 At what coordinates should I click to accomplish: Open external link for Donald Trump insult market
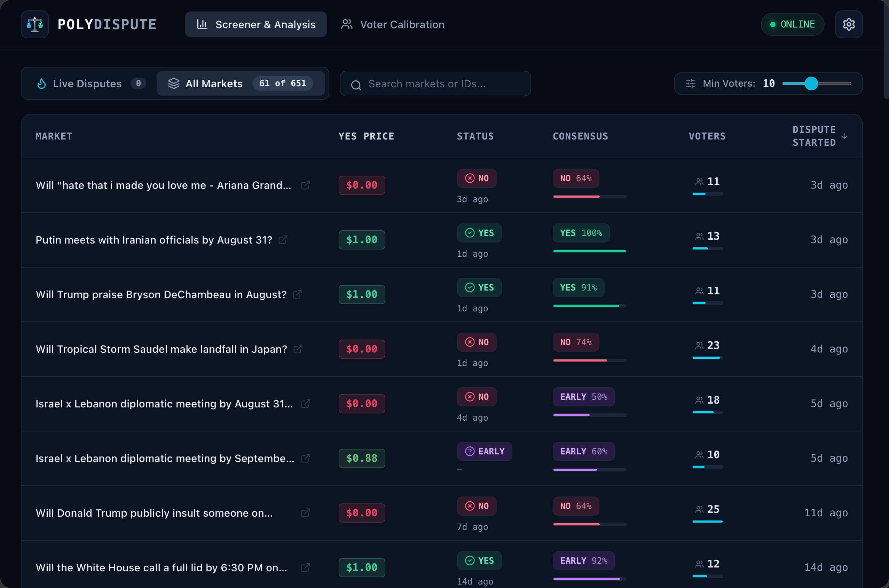coord(306,513)
